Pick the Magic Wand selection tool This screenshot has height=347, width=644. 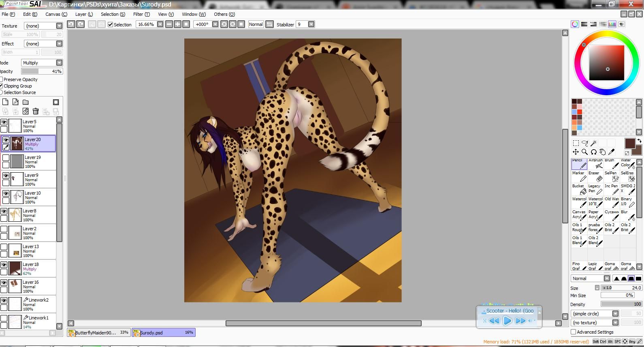[594, 143]
